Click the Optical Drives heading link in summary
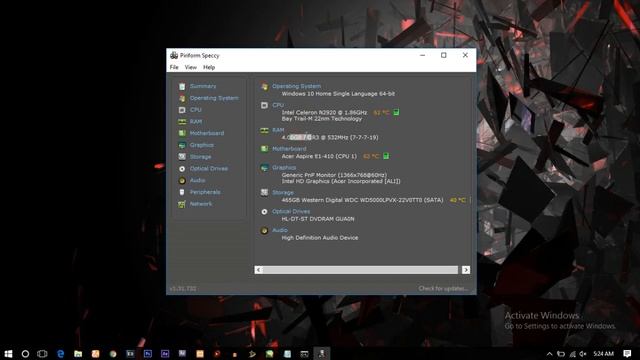This screenshot has width=640, height=360. pos(291,211)
